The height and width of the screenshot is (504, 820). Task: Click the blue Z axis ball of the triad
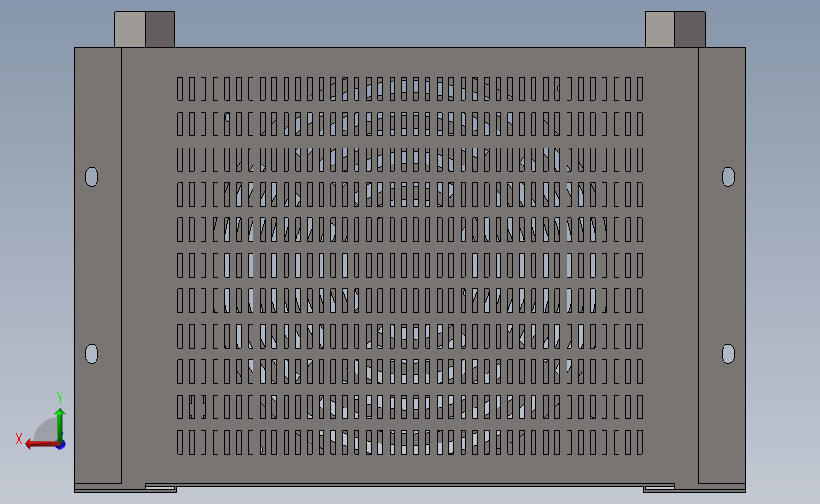(61, 445)
